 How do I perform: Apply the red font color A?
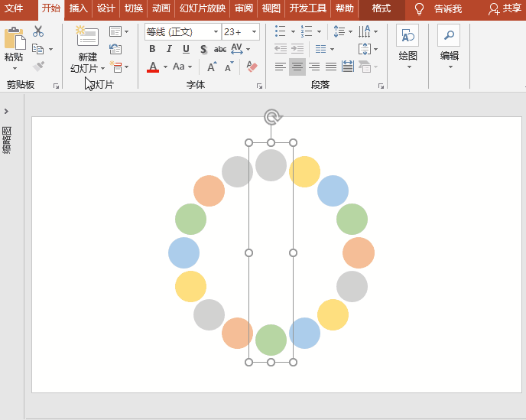pos(153,67)
